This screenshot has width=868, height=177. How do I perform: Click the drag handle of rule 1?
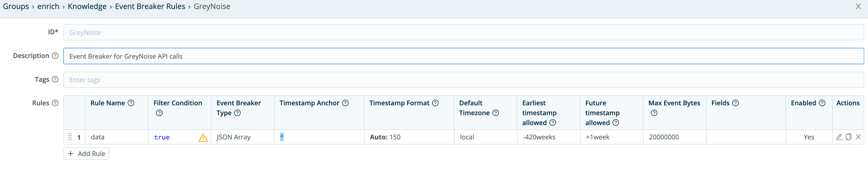70,137
